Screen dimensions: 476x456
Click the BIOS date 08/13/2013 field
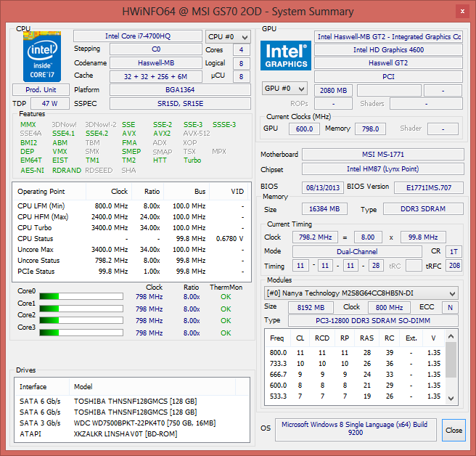point(323,188)
